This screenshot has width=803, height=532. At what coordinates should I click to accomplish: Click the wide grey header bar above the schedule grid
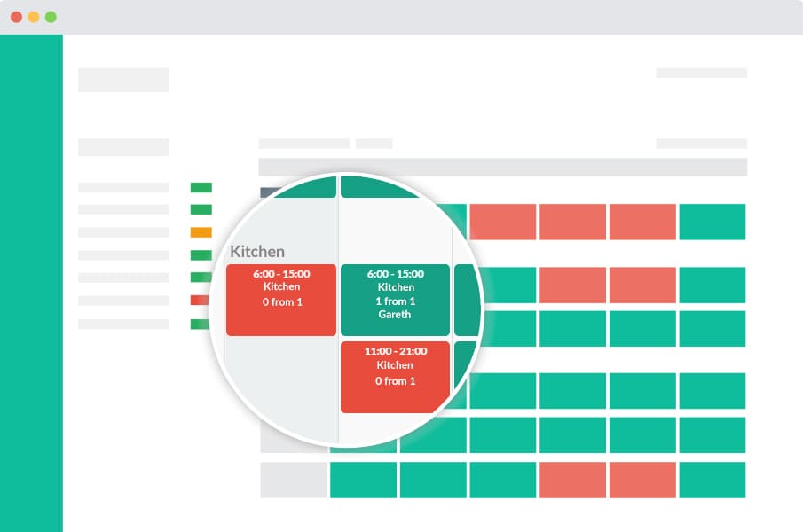(503, 167)
